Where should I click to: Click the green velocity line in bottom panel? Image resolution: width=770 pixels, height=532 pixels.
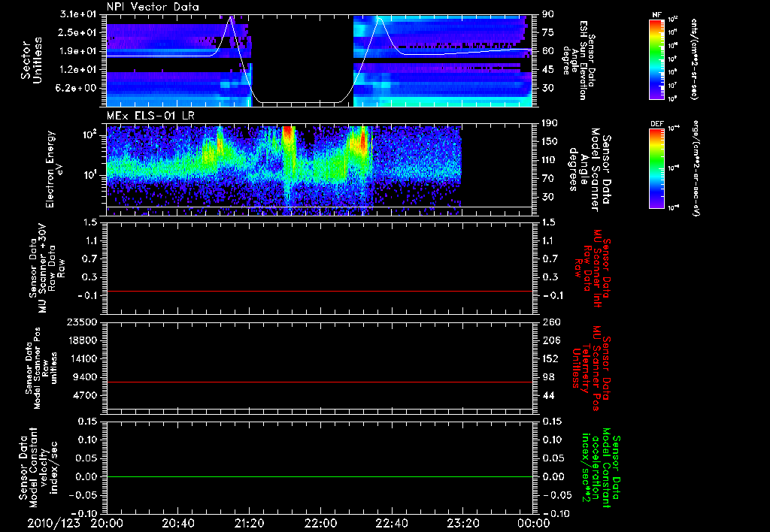click(319, 476)
